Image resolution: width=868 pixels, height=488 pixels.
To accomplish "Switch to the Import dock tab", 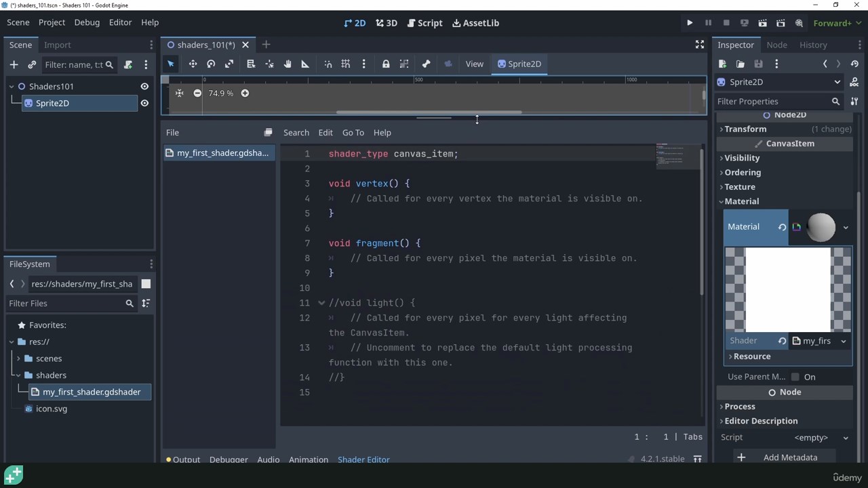I will pos(57,45).
